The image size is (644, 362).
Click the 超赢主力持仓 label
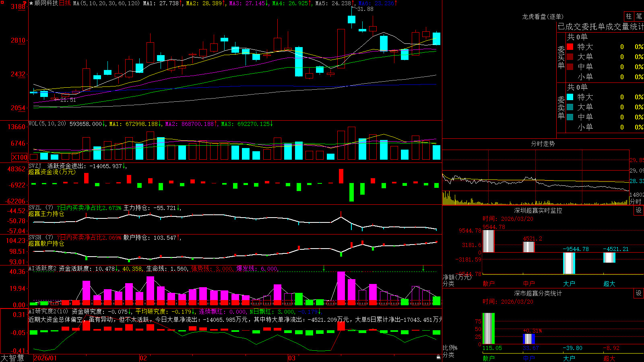tap(46, 214)
